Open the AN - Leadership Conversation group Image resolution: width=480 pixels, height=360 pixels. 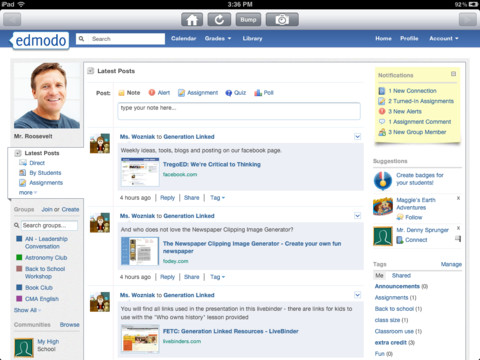coord(46,243)
